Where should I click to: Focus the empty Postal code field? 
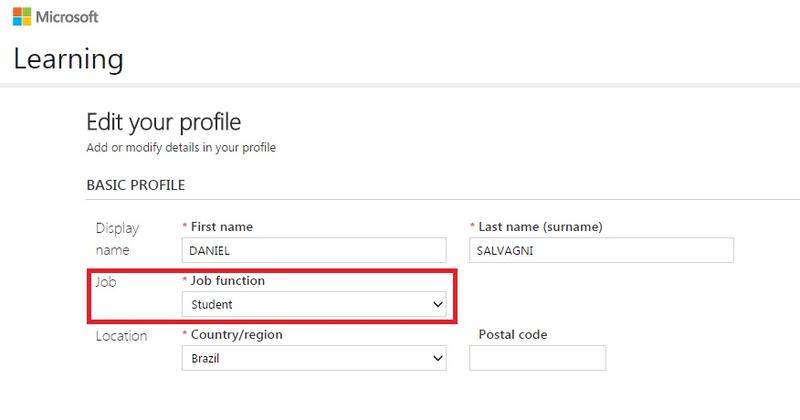coord(537,358)
